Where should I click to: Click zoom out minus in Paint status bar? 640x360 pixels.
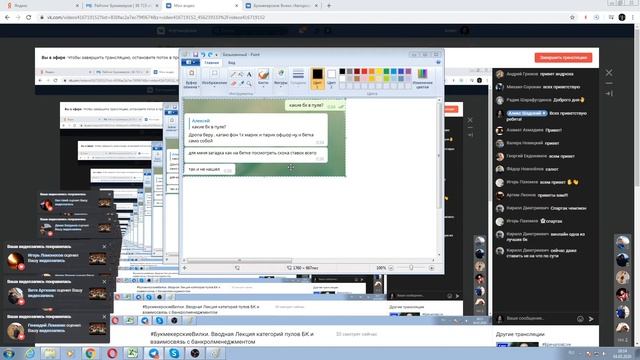pos(391,268)
